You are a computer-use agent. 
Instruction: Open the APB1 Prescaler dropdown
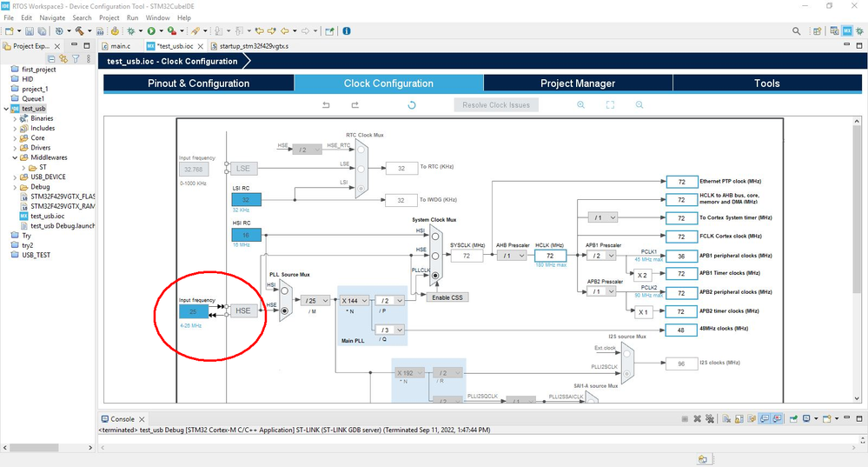[x=602, y=256]
